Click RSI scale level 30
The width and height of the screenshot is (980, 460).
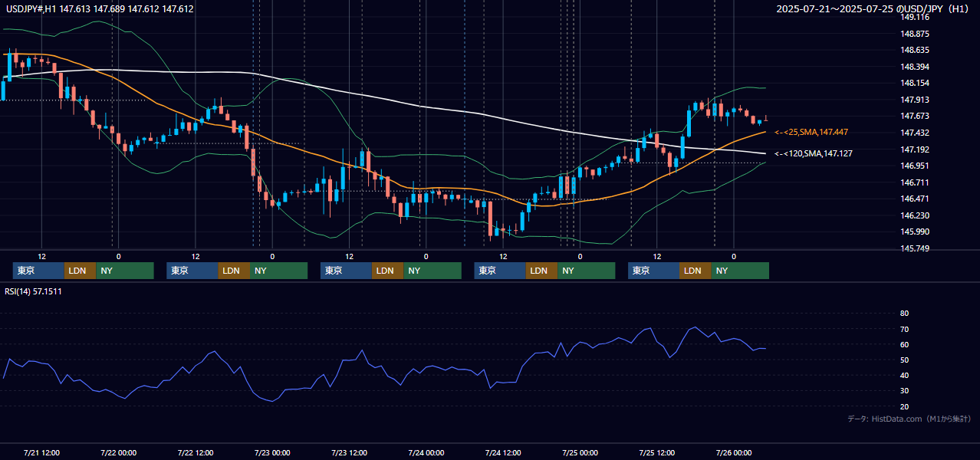(x=904, y=391)
